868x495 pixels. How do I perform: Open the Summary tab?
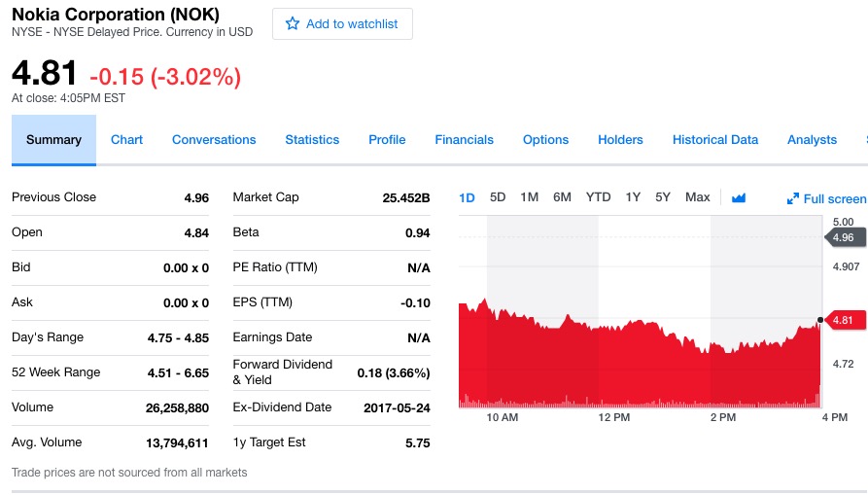click(x=53, y=140)
